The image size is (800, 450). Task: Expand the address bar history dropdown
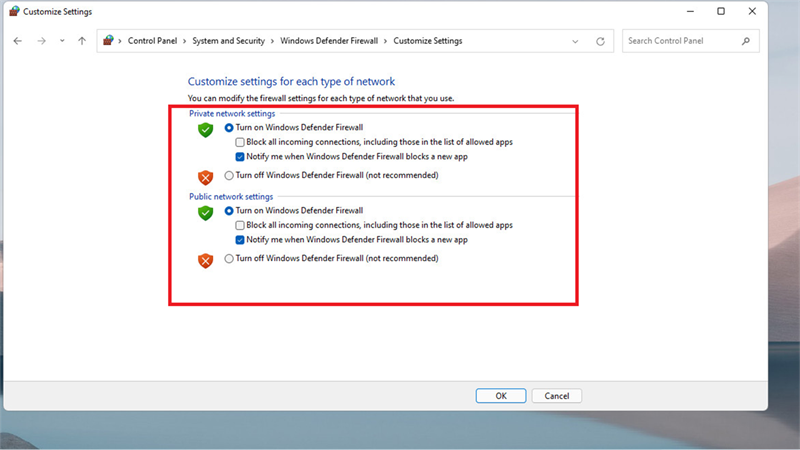click(575, 41)
